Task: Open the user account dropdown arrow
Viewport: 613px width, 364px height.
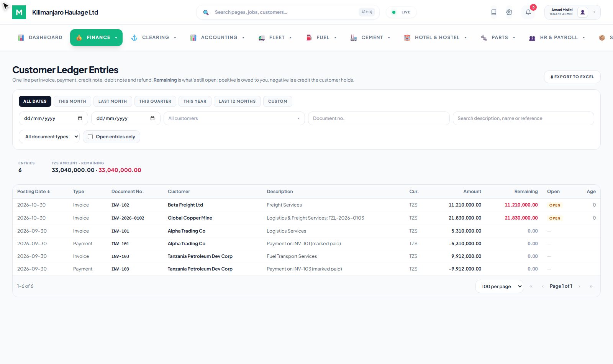Action: pos(594,12)
